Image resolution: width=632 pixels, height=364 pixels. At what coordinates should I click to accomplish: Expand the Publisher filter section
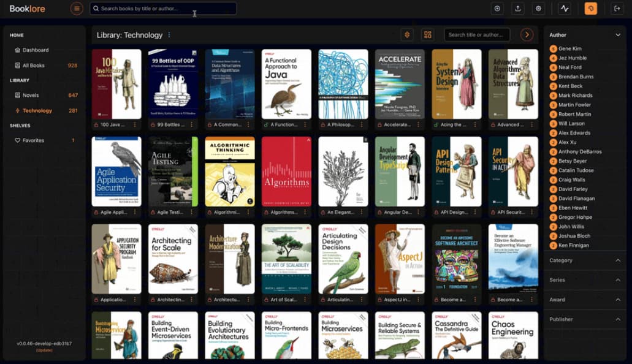coord(617,319)
